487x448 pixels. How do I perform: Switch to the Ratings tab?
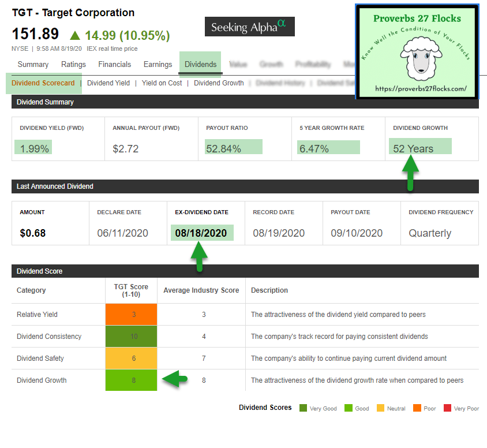point(73,65)
